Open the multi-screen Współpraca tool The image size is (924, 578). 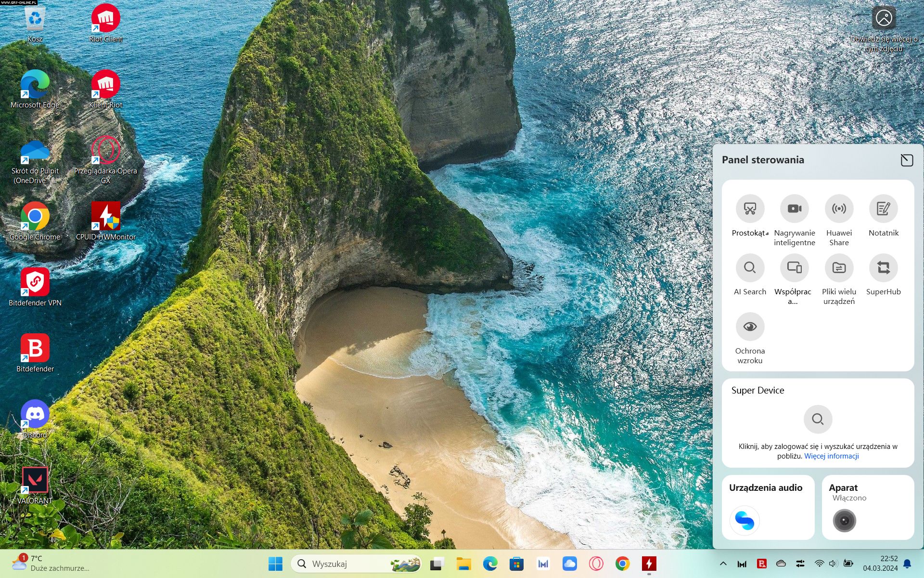click(x=794, y=268)
